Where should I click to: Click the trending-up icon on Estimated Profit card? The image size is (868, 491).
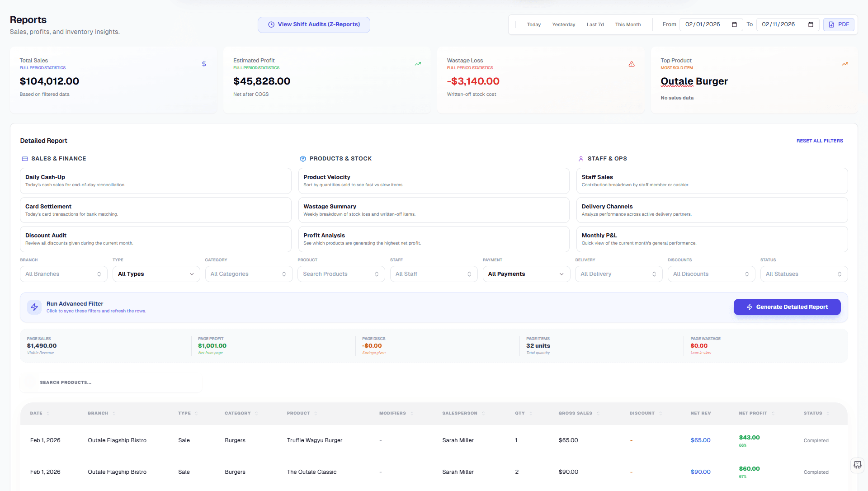tap(418, 64)
